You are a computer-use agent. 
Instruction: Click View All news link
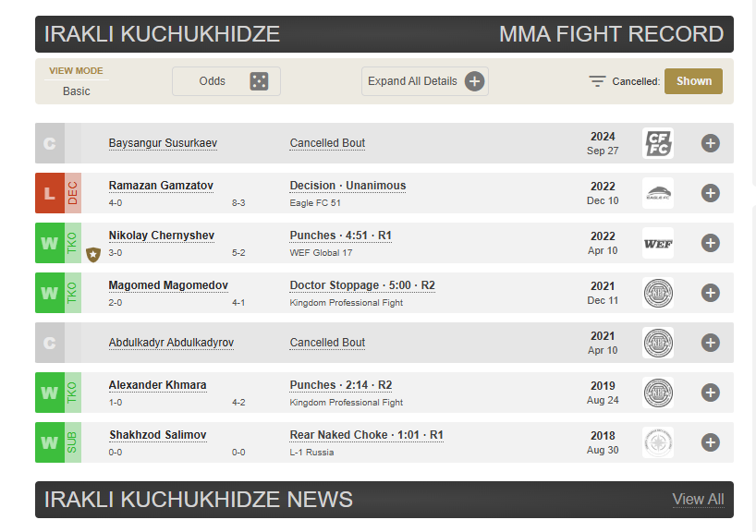click(698, 500)
